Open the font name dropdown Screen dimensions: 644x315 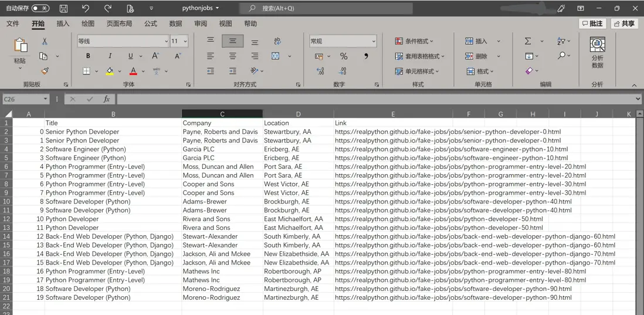[x=166, y=41]
